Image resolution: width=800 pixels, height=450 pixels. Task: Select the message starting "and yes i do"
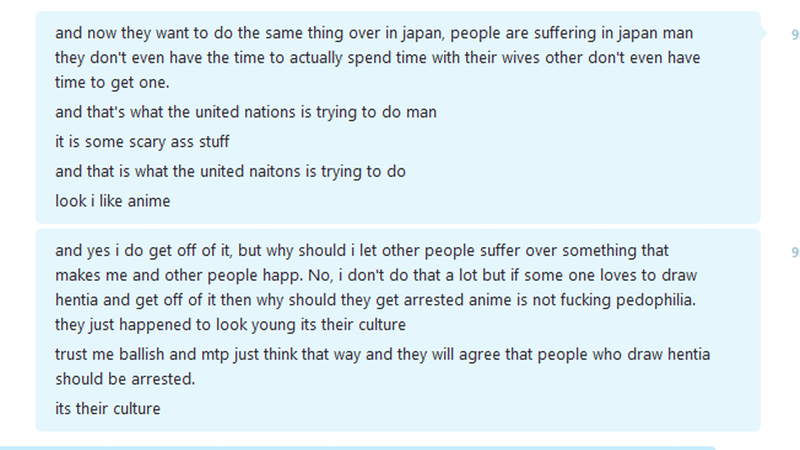click(x=376, y=287)
